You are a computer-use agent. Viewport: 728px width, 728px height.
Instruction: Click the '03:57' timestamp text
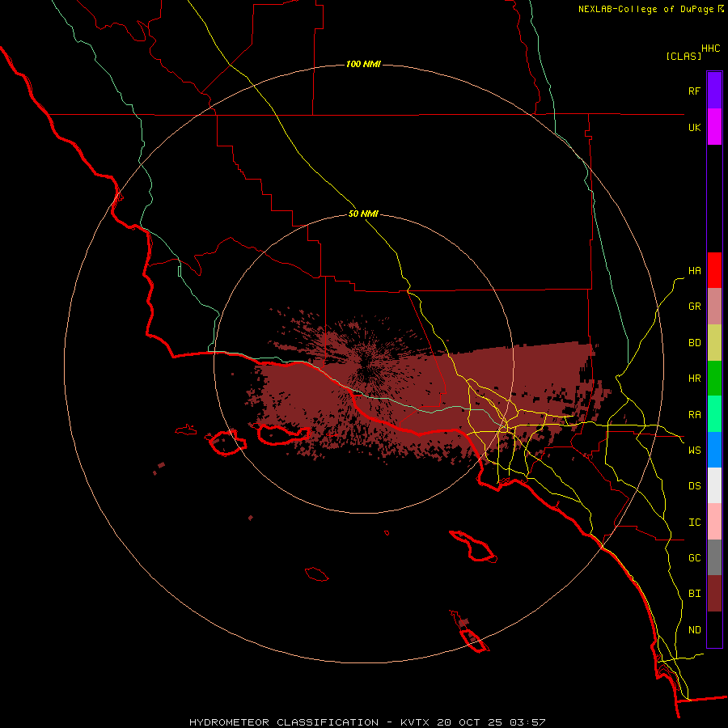pos(528,722)
